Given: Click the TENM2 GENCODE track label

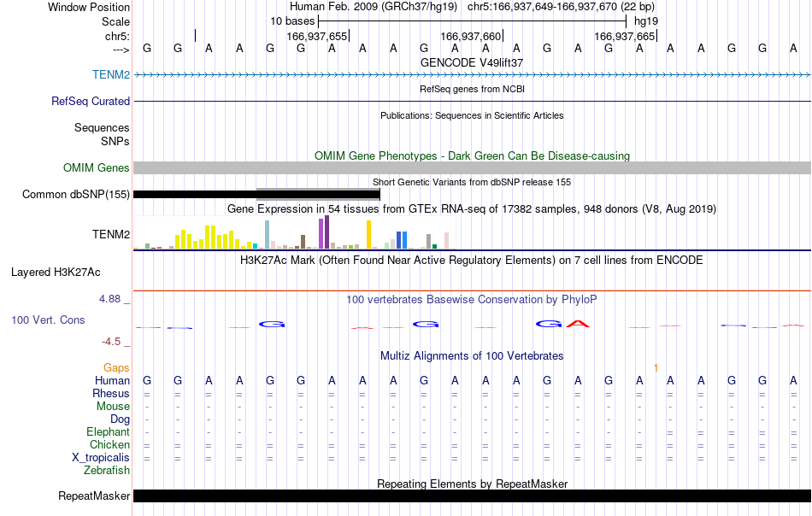Looking at the screenshot, I should click(x=111, y=74).
